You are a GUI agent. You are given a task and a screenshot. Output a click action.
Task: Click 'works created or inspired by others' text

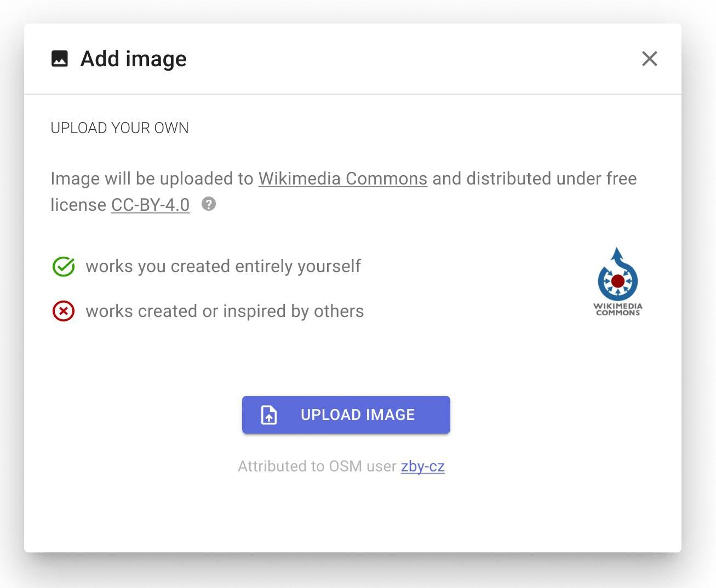pos(225,312)
